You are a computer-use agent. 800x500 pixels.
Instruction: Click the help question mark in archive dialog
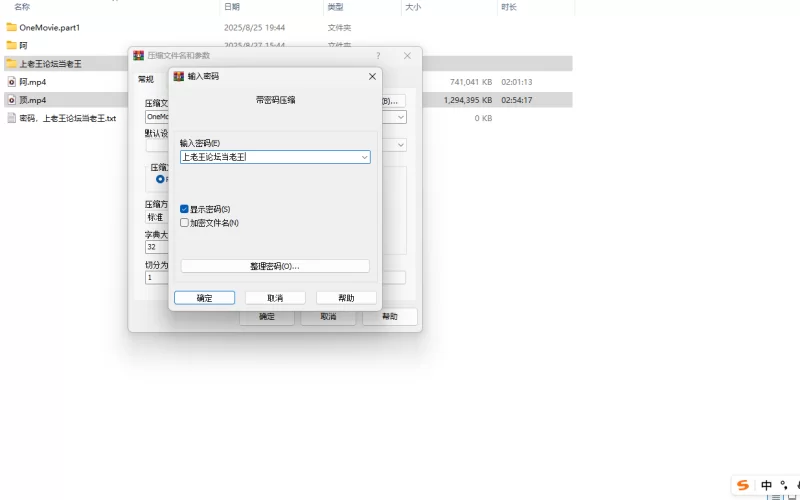click(x=378, y=56)
